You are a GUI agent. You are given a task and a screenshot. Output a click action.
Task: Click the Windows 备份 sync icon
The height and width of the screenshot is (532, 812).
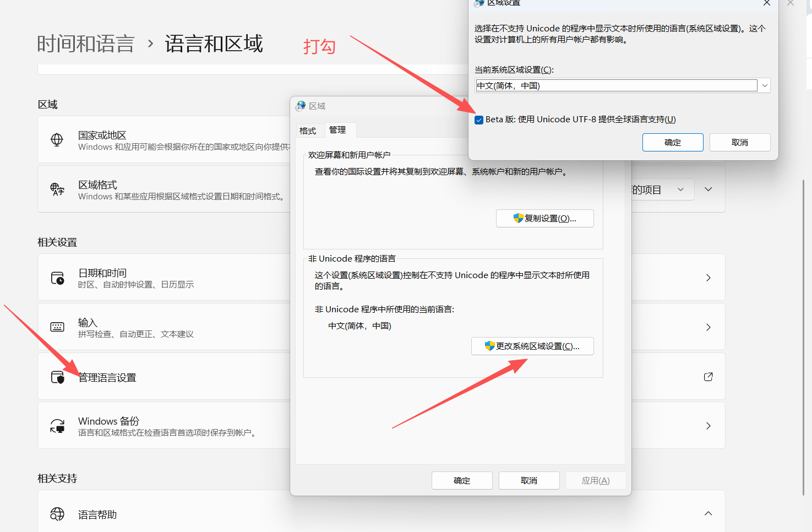[x=57, y=426]
